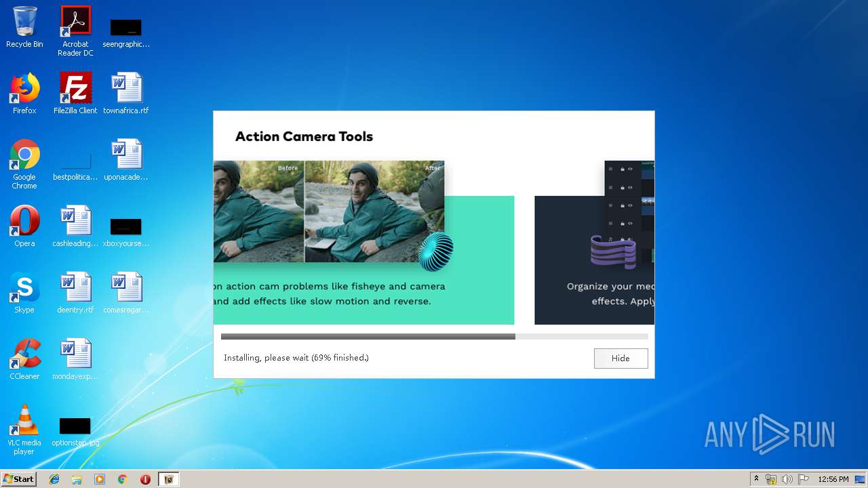
Task: Click the Before/After comparison image
Action: pyautogui.click(x=329, y=211)
